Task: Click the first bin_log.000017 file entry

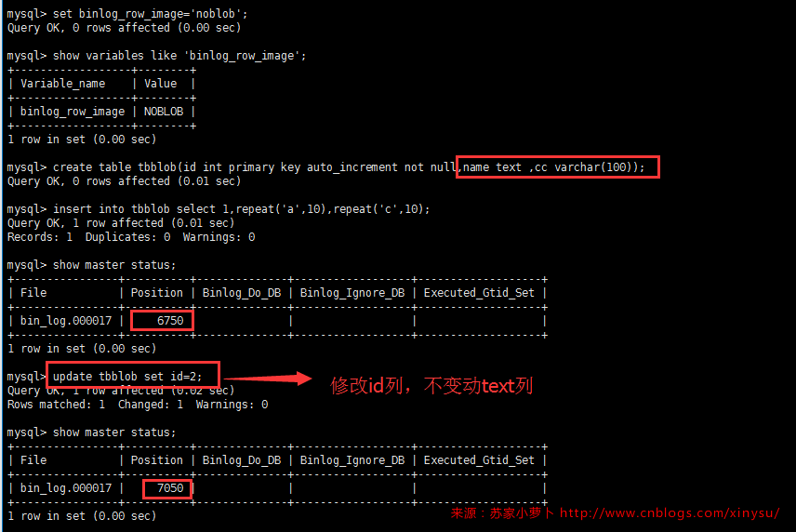Action: pos(66,321)
